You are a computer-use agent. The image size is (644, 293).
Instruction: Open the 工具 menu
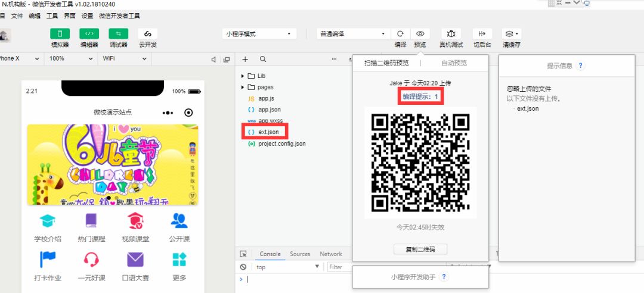coord(52,16)
